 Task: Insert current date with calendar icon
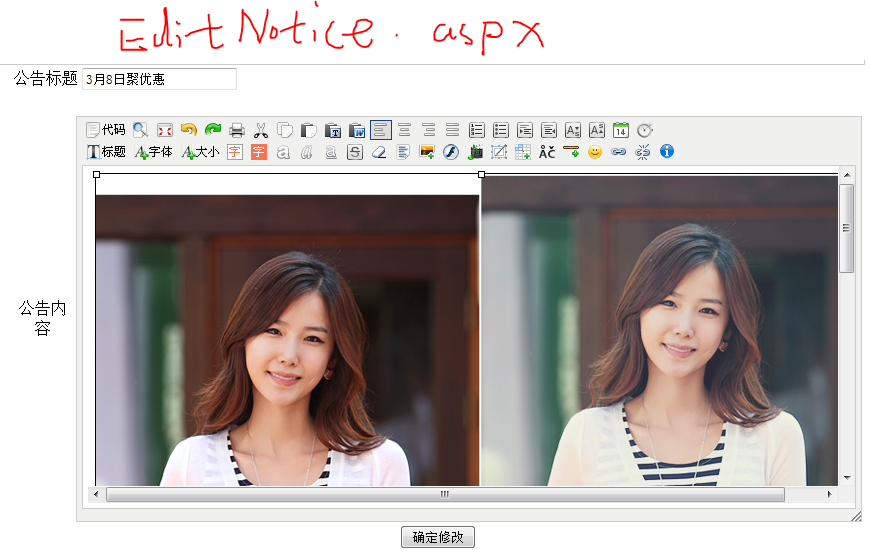[621, 130]
